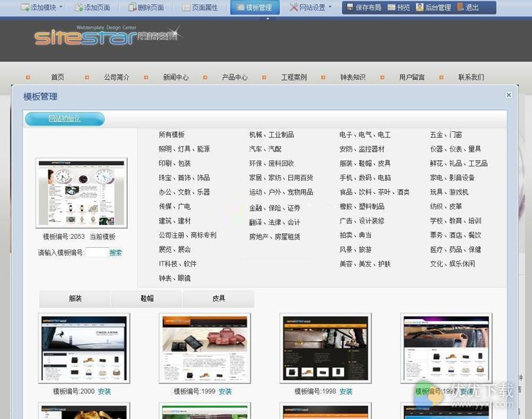This screenshot has height=419, width=532.
Task: Click the template 1999 thumbnail
Action: (x=205, y=348)
